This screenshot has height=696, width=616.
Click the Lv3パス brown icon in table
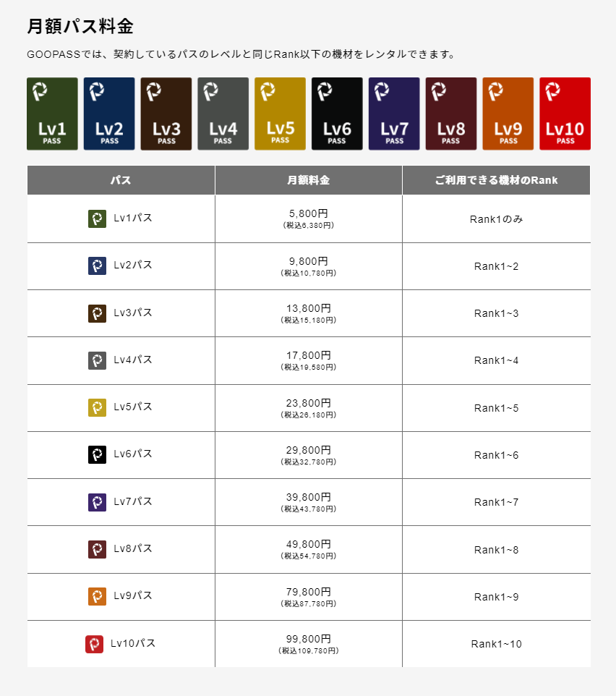pos(97,313)
